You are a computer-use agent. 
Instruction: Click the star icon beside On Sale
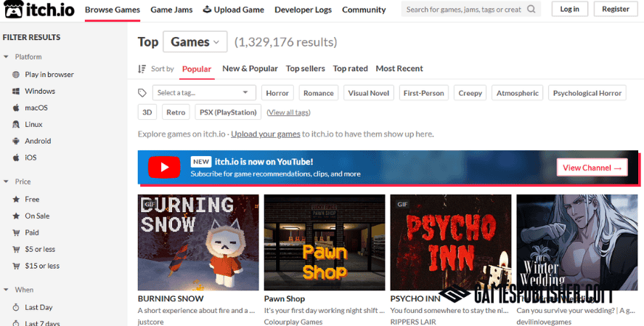pyautogui.click(x=16, y=216)
